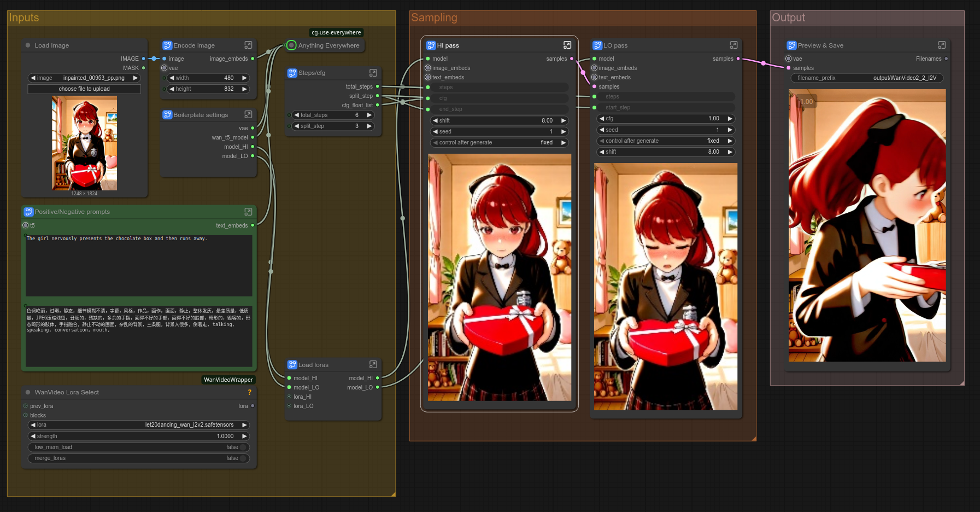Click the cg-use-everywhere badge
This screenshot has width=980, height=512.
(336, 32)
